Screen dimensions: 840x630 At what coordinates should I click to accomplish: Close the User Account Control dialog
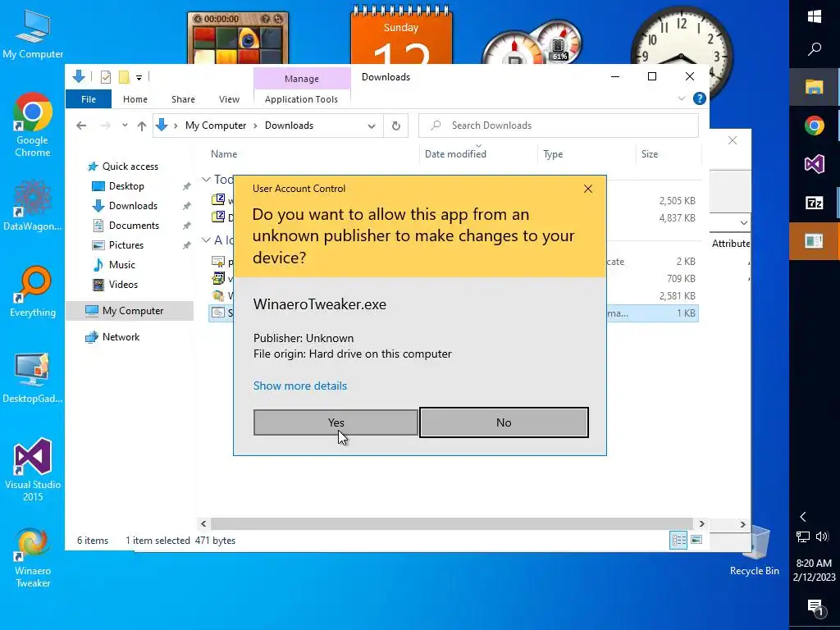tap(588, 189)
